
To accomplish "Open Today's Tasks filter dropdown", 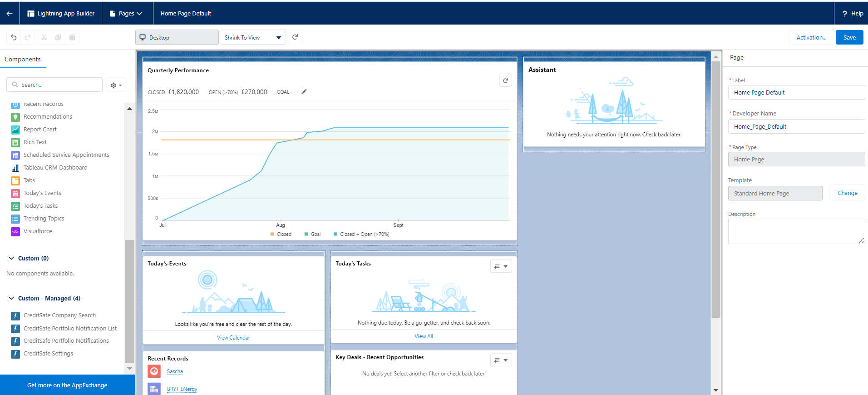I will pos(501,266).
